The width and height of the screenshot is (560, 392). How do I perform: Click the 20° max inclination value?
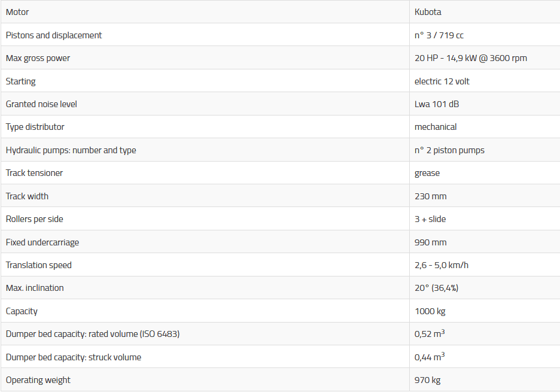(436, 288)
